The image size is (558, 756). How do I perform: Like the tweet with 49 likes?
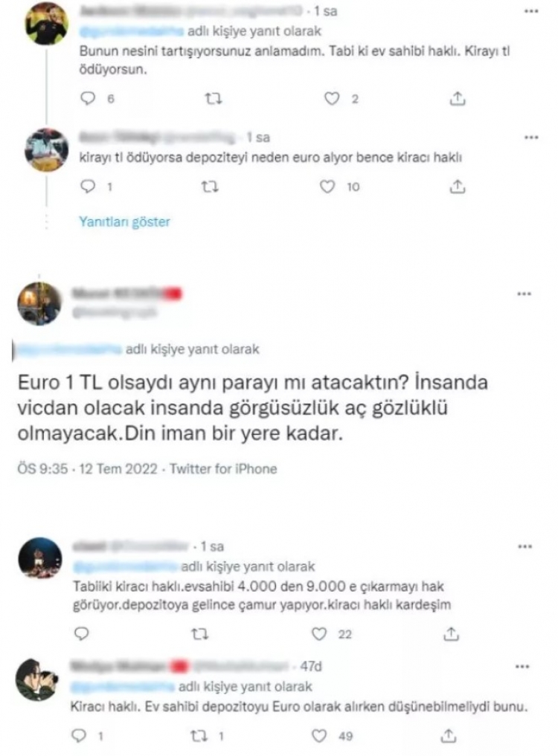point(319,736)
